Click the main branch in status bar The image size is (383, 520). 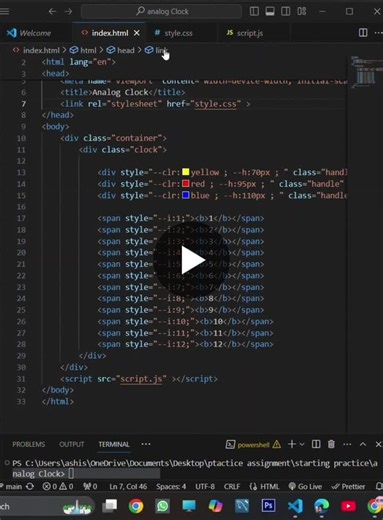tap(13, 486)
